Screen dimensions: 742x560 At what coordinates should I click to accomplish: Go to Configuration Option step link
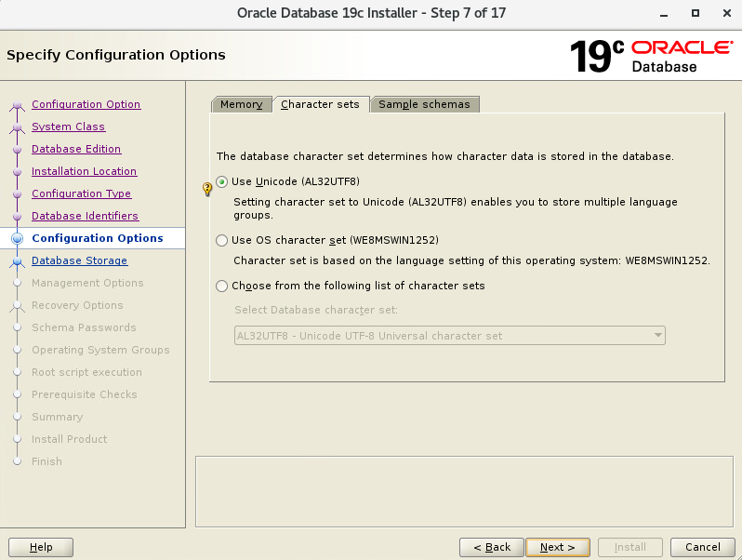(x=86, y=104)
